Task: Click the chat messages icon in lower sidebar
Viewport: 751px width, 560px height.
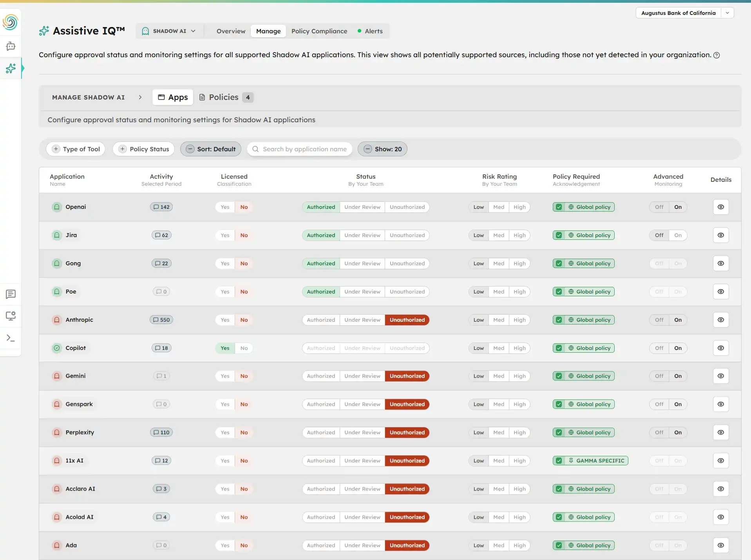Action: 11,294
